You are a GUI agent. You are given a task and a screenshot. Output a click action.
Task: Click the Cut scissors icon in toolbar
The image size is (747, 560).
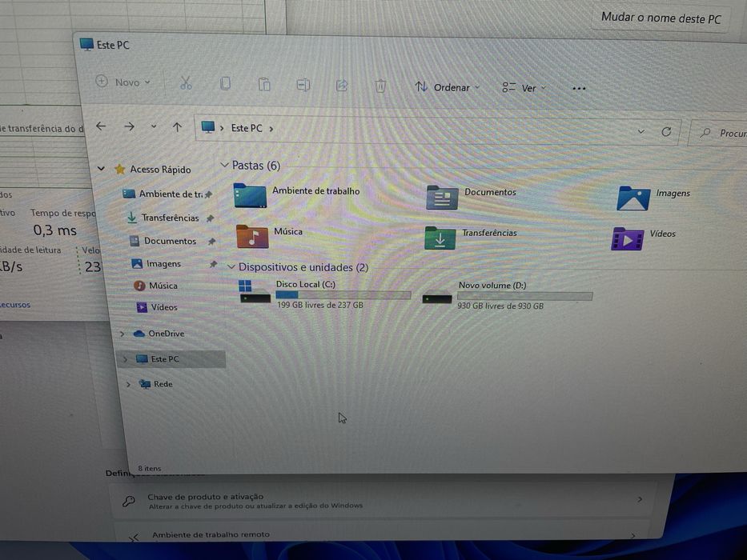(x=186, y=83)
